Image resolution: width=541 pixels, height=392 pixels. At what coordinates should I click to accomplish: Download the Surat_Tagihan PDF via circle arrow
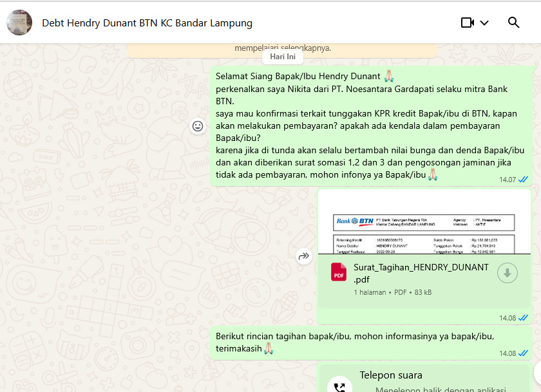(x=507, y=273)
